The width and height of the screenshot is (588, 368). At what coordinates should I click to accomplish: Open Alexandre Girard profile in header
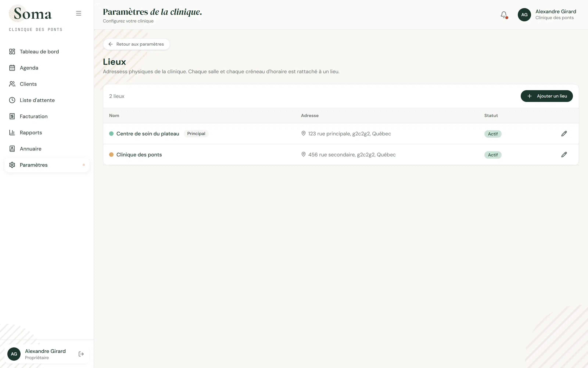click(547, 15)
